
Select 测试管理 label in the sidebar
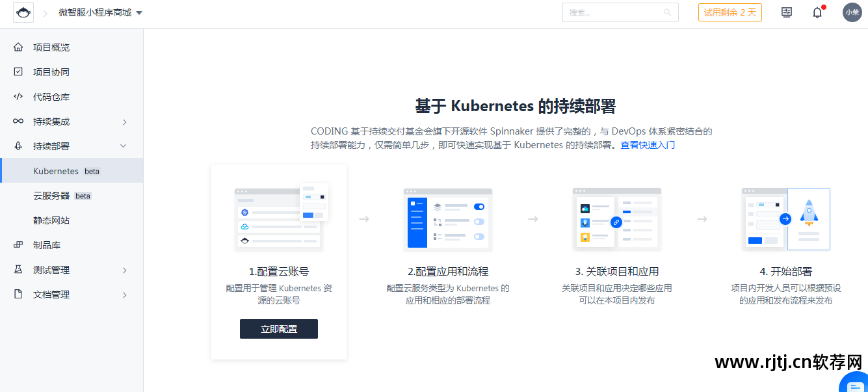[x=51, y=270]
